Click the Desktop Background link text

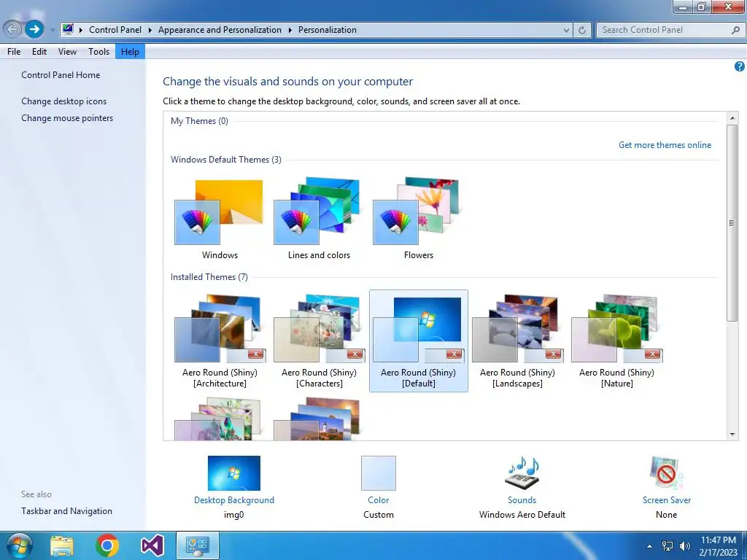tap(234, 500)
